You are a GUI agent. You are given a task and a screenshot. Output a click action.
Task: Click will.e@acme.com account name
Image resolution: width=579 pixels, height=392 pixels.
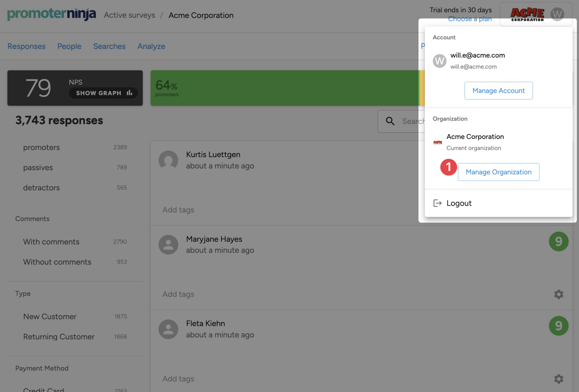point(477,55)
